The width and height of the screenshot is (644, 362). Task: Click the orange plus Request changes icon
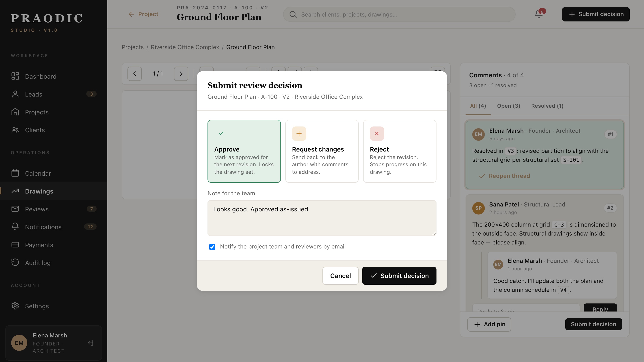[299, 133]
